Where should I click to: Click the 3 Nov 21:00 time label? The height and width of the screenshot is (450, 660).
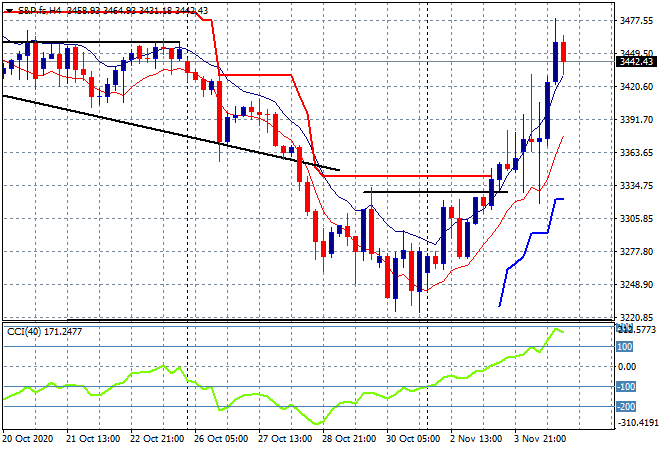coord(540,439)
